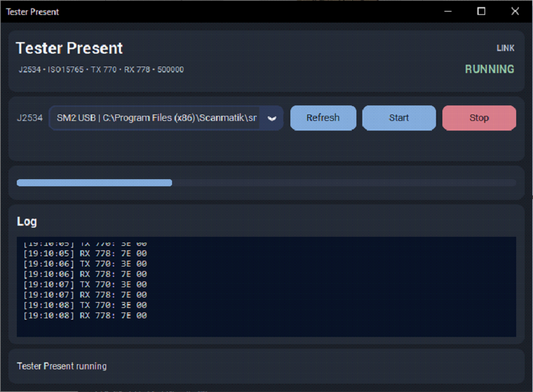Maximize the Tester Present window
Screen dimensions: 533x392
pyautogui.click(x=481, y=12)
